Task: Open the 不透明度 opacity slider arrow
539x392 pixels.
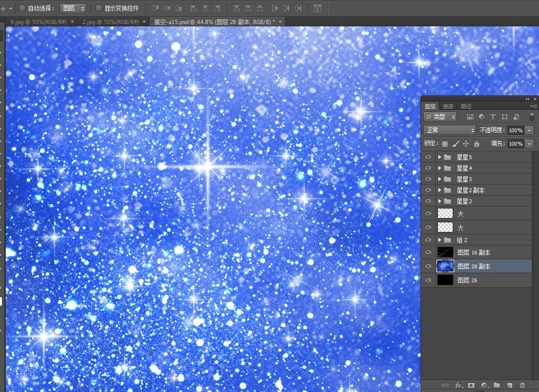Action: pyautogui.click(x=529, y=130)
